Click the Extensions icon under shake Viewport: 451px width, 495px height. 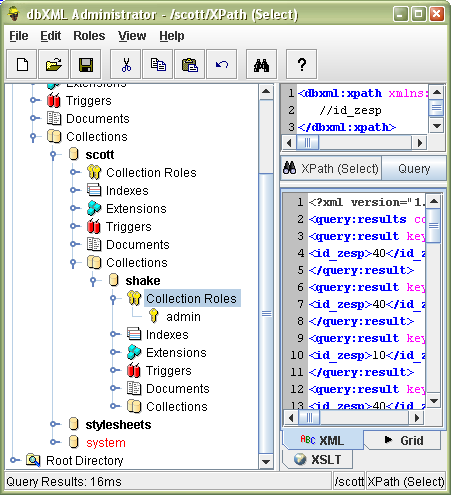pyautogui.click(x=134, y=352)
